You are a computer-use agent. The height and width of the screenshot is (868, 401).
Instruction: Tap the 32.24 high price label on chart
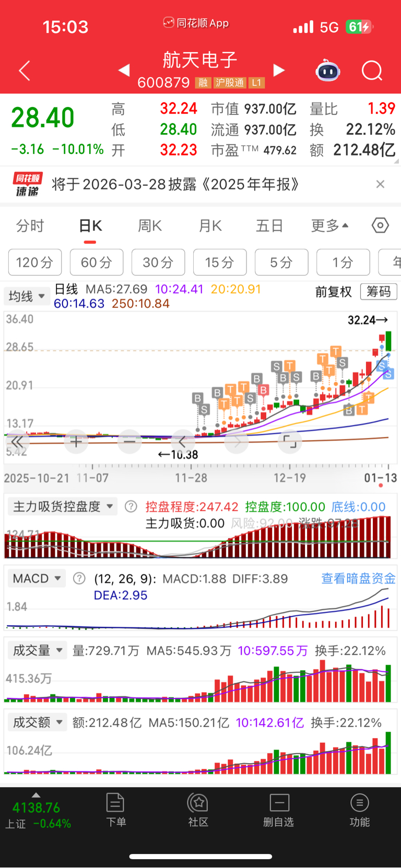point(368,320)
